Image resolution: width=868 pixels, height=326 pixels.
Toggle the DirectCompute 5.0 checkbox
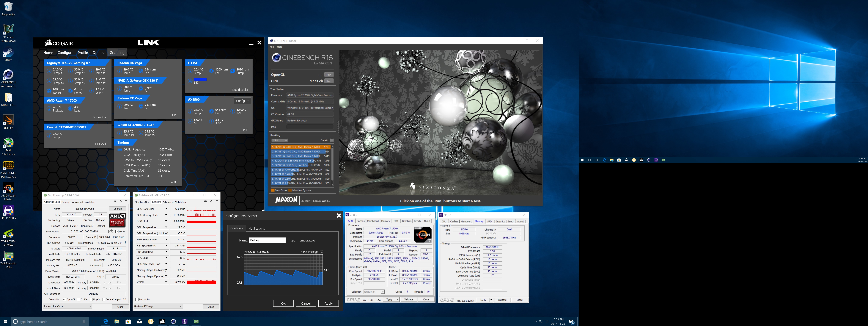[104, 299]
